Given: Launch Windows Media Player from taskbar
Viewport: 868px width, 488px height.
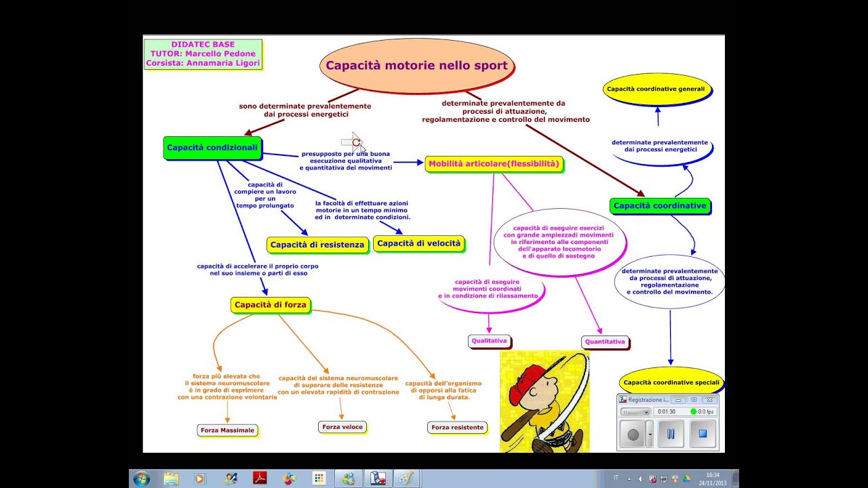Looking at the screenshot, I should (x=199, y=479).
